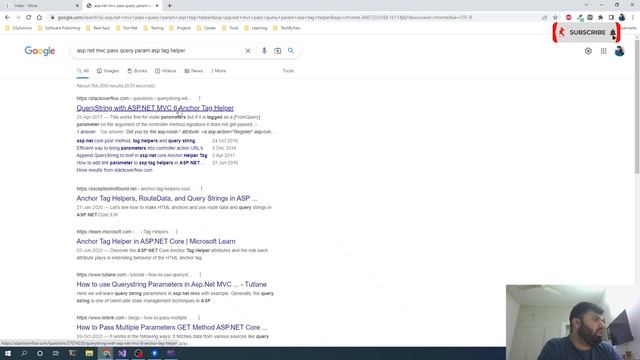Open the terminal app on the taskbar
This screenshot has width=640, height=360.
tap(73, 353)
